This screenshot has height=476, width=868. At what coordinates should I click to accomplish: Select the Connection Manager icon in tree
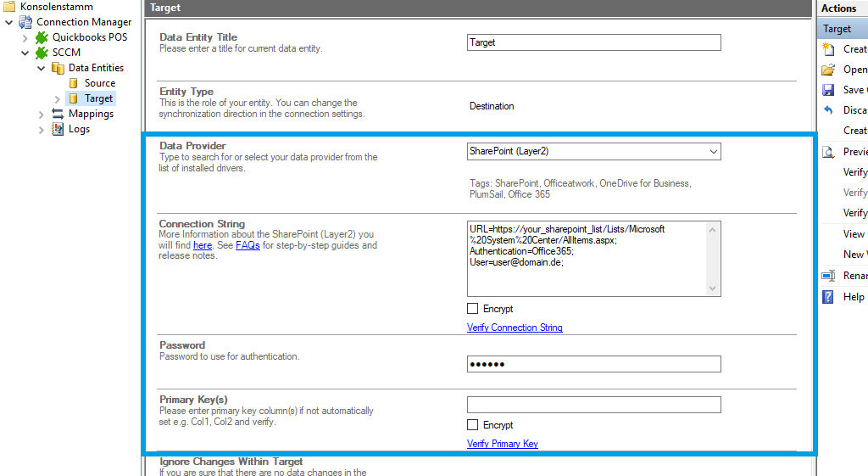click(25, 22)
